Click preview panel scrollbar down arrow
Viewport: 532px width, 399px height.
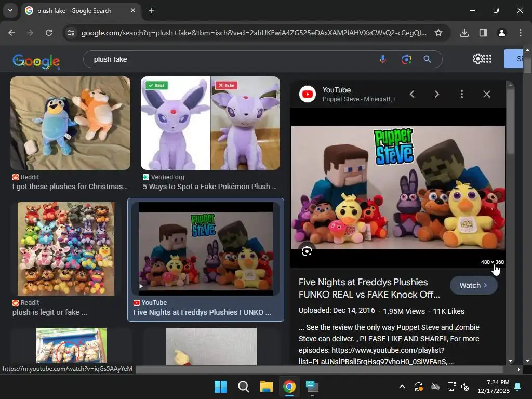[x=510, y=361]
